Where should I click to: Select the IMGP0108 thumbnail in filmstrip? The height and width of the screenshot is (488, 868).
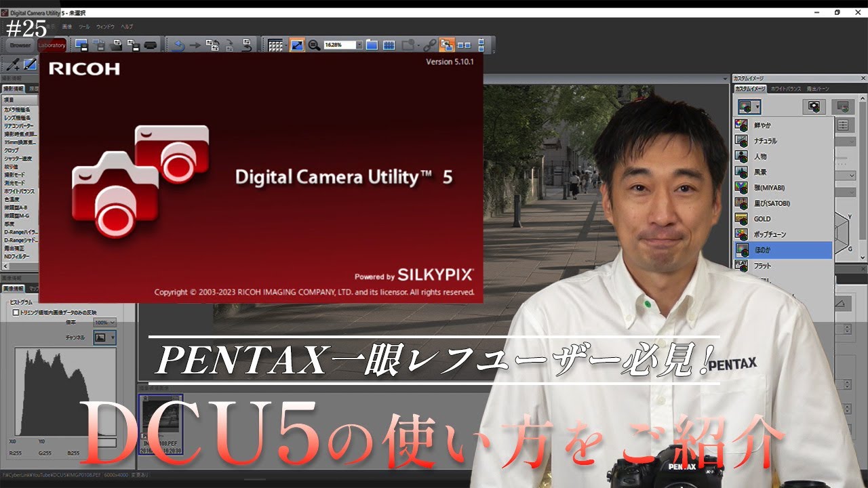pyautogui.click(x=161, y=425)
